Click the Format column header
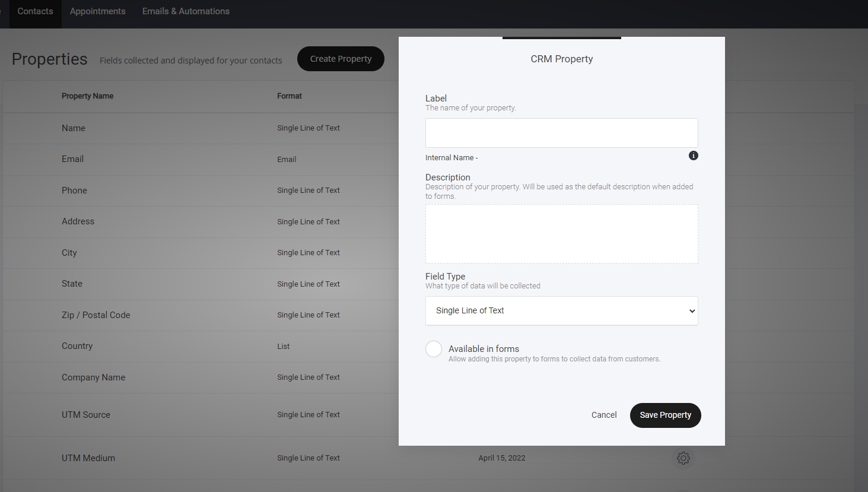Image resolution: width=868 pixels, height=492 pixels. 290,96
